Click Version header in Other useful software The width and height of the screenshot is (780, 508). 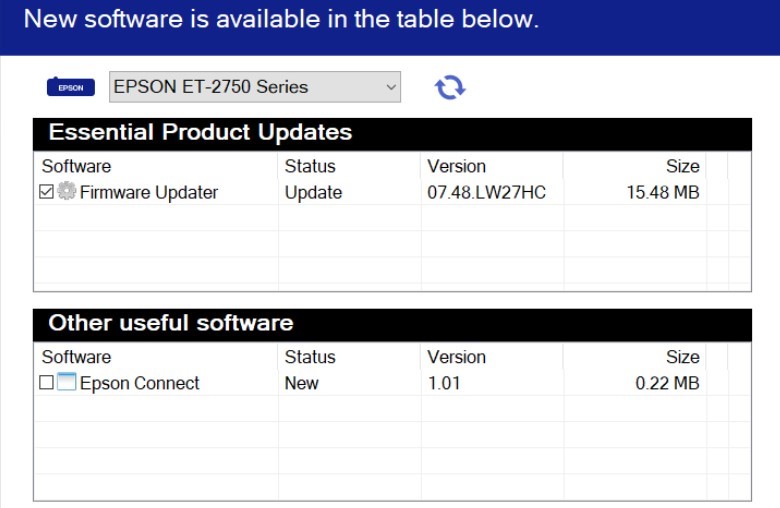tap(456, 357)
